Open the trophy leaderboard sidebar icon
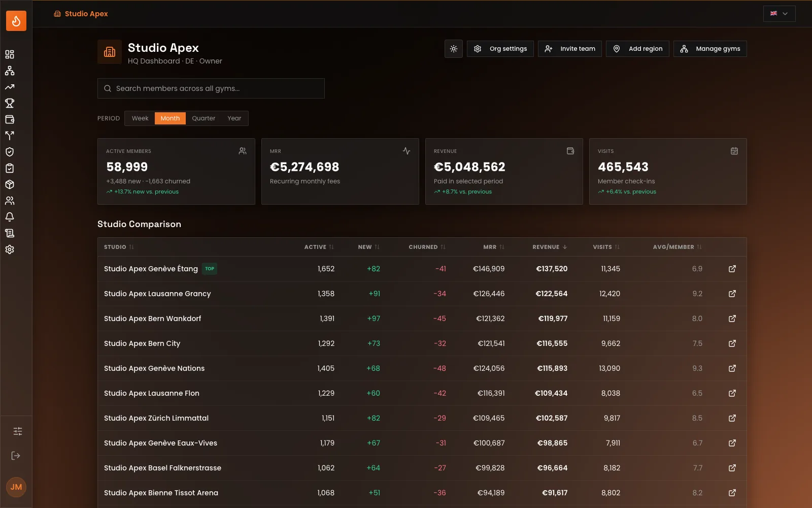This screenshot has width=812, height=508. tap(10, 103)
